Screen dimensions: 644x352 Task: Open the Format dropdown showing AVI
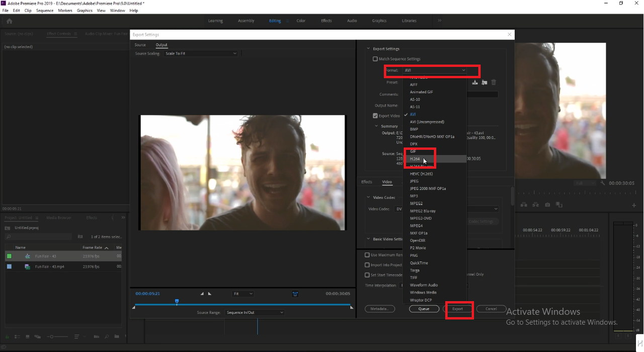tap(435, 70)
